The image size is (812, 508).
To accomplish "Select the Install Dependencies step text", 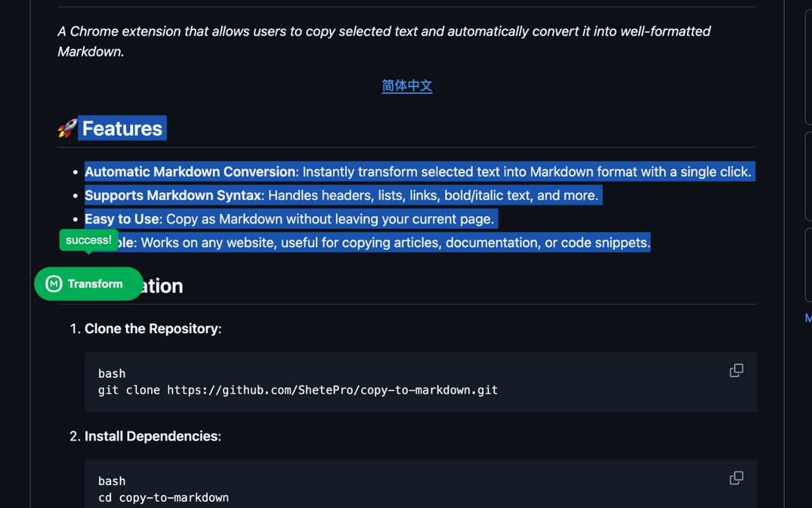I will 152,436.
